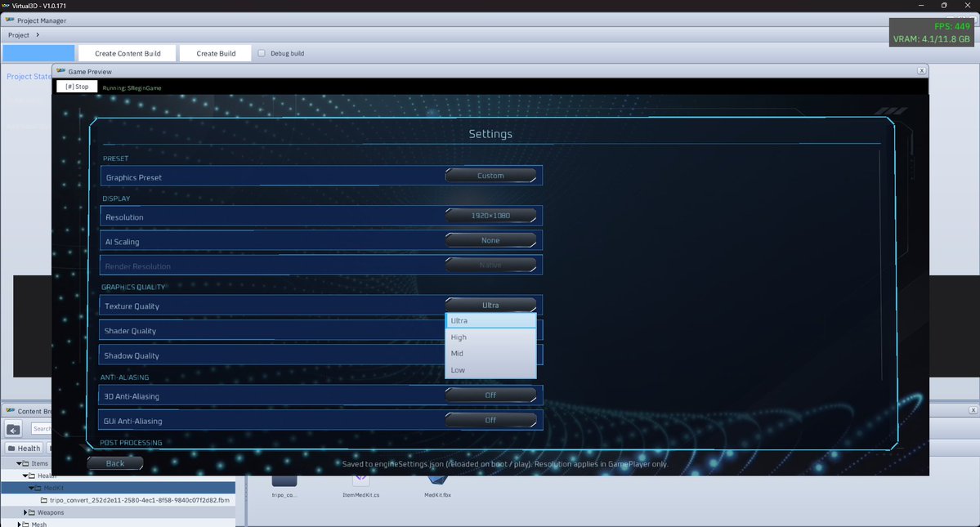
Task: Close the Content Browser panel
Action: (973, 410)
